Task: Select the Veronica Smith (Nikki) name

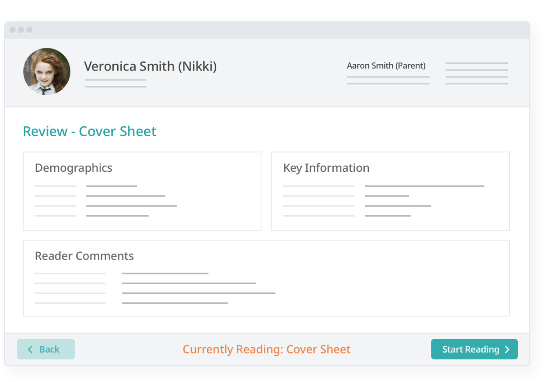Action: 150,66
